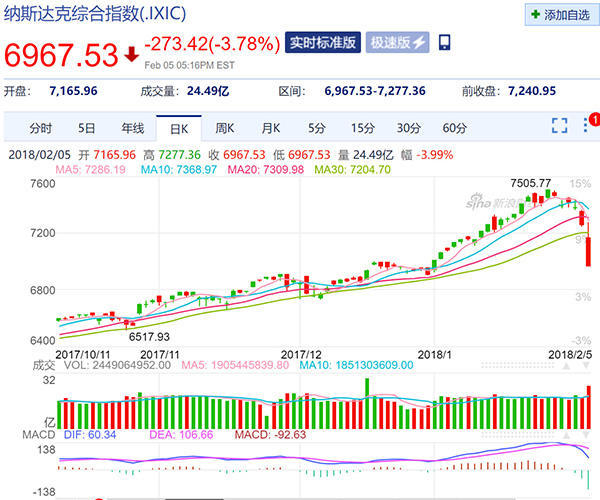Click the 纳斯达克综合指数(.IXIC) title
The height and width of the screenshot is (500, 600).
[x=95, y=14]
